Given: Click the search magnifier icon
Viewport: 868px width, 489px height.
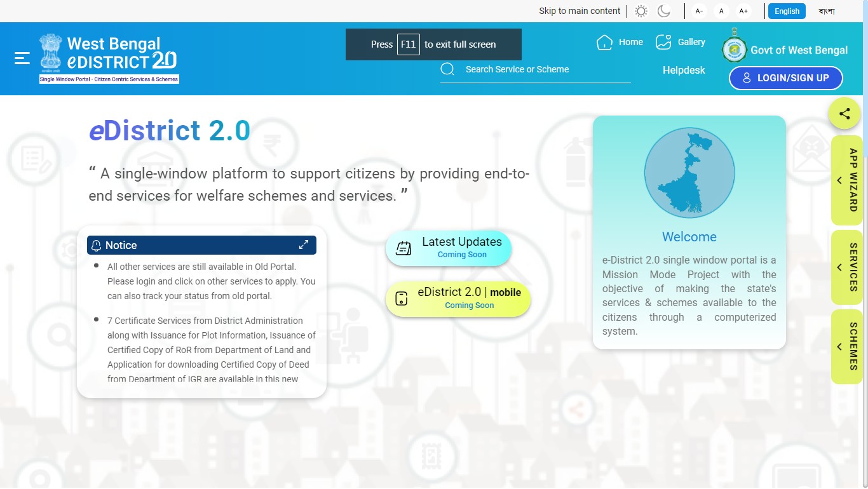Looking at the screenshot, I should pos(447,69).
